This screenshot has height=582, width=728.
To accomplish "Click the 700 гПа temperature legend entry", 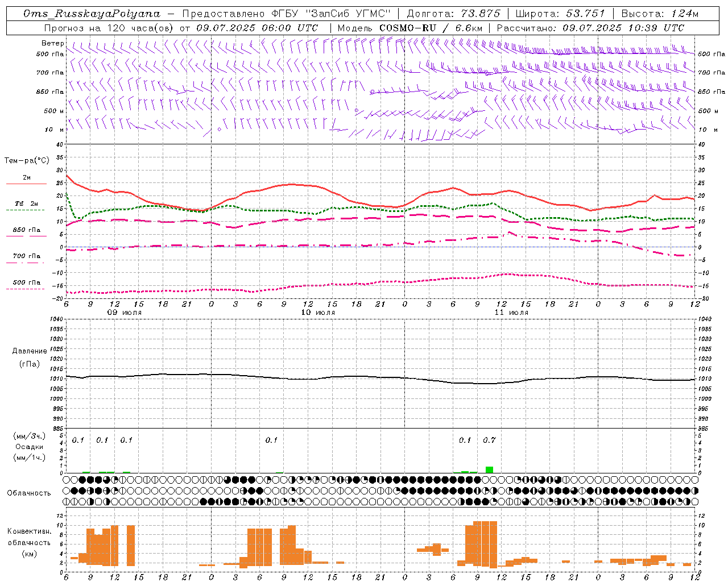I will click(26, 256).
